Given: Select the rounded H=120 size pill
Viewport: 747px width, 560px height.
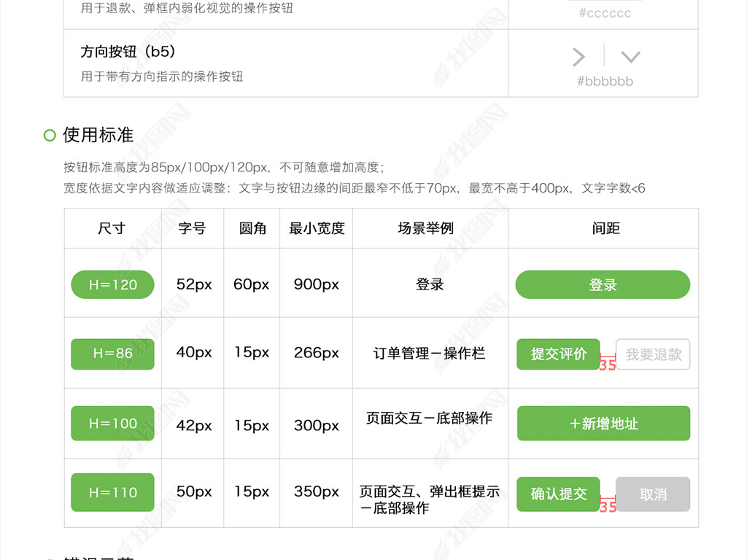Looking at the screenshot, I should coord(112,284).
